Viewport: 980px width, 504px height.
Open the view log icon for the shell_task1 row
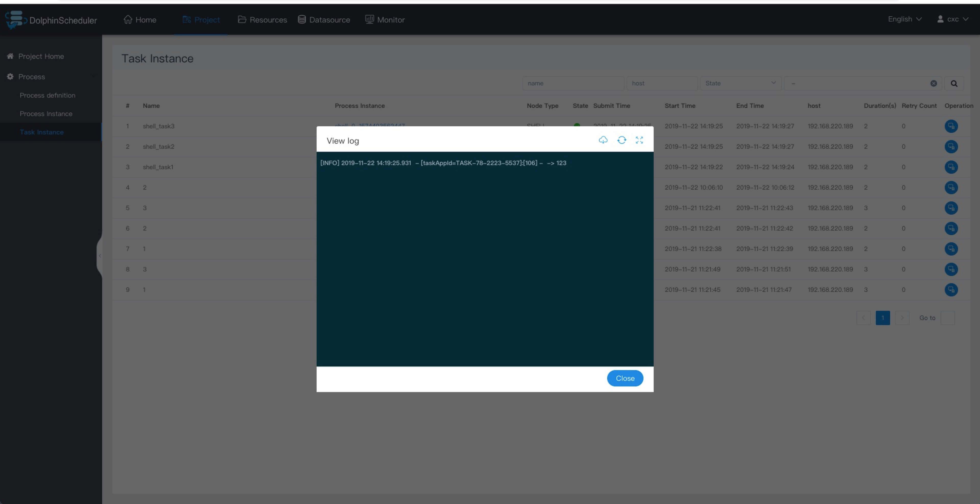[951, 167]
